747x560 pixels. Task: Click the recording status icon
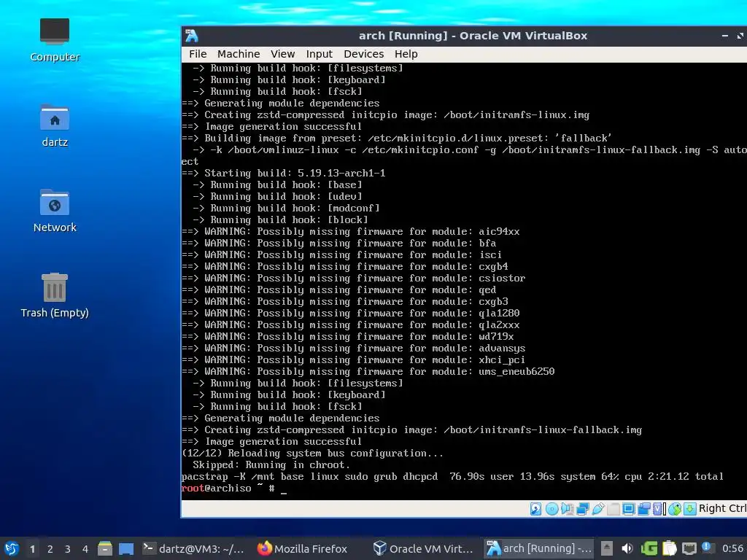click(x=643, y=509)
